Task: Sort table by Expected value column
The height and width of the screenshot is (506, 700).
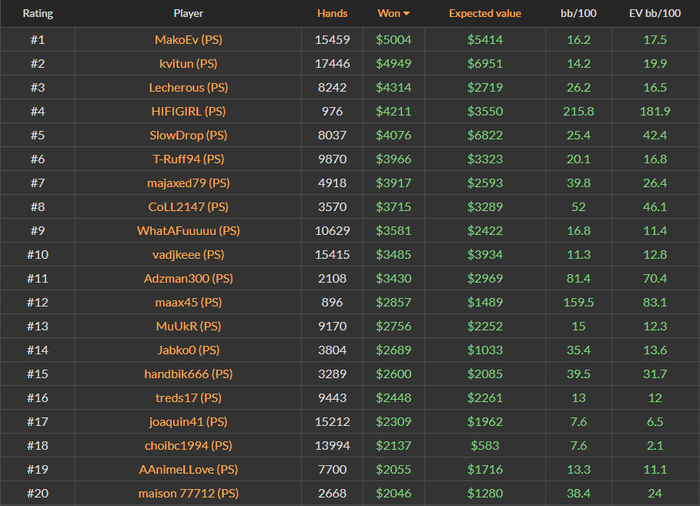Action: pyautogui.click(x=485, y=14)
